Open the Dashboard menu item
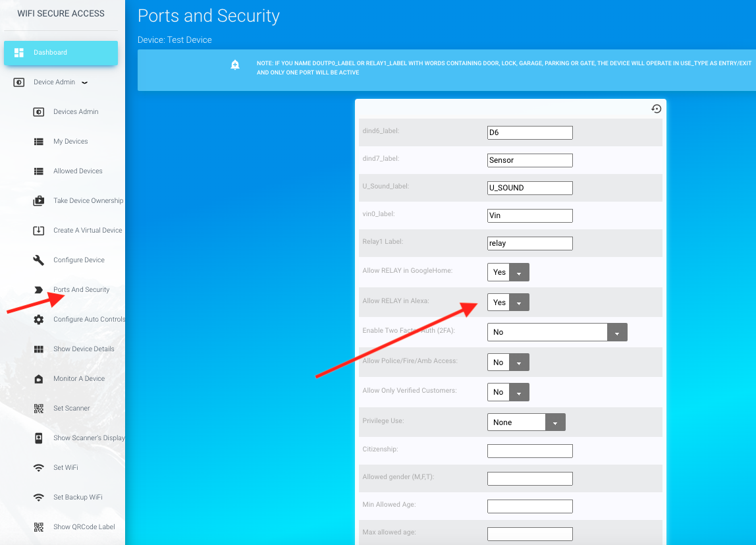This screenshot has height=545, width=756. [x=61, y=53]
